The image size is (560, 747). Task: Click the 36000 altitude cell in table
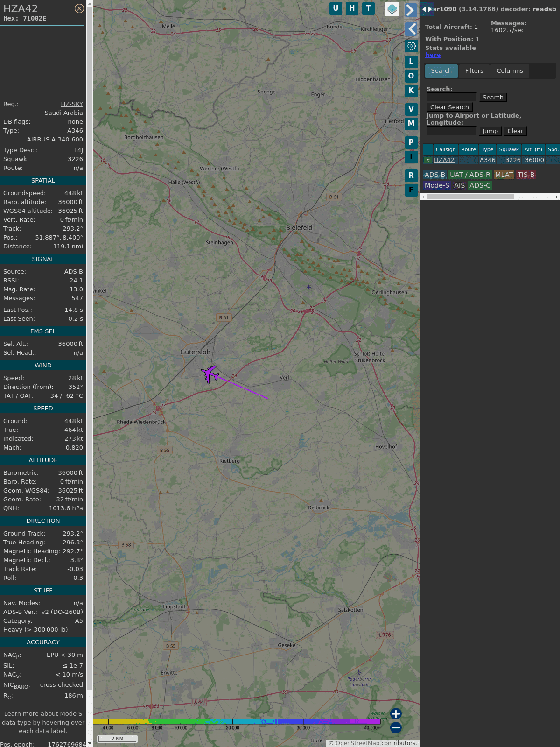pos(534,160)
